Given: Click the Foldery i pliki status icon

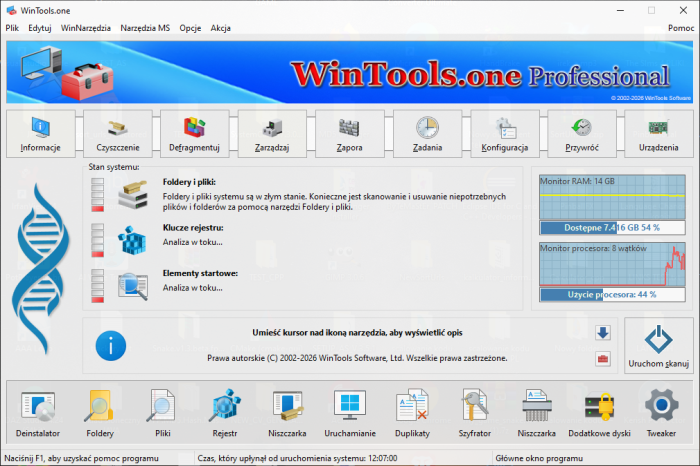Looking at the screenshot, I should point(133,195).
